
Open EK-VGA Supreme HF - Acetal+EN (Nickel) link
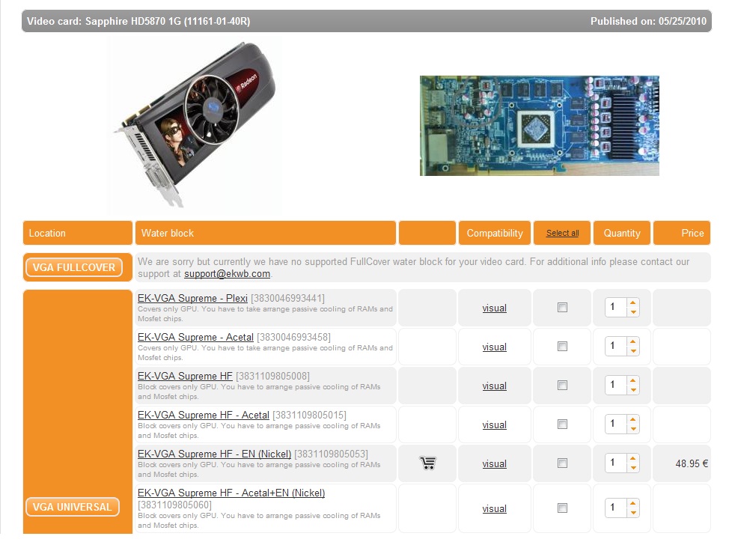[231, 493]
